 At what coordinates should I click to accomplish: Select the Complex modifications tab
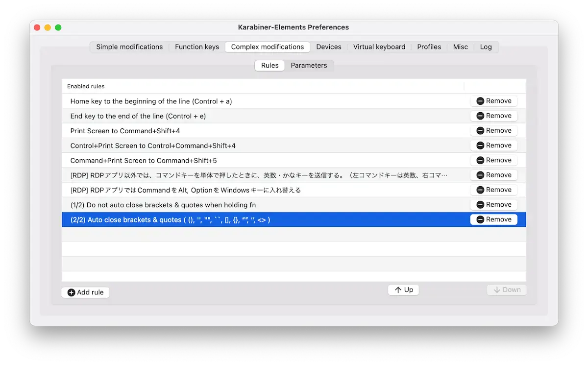click(268, 47)
